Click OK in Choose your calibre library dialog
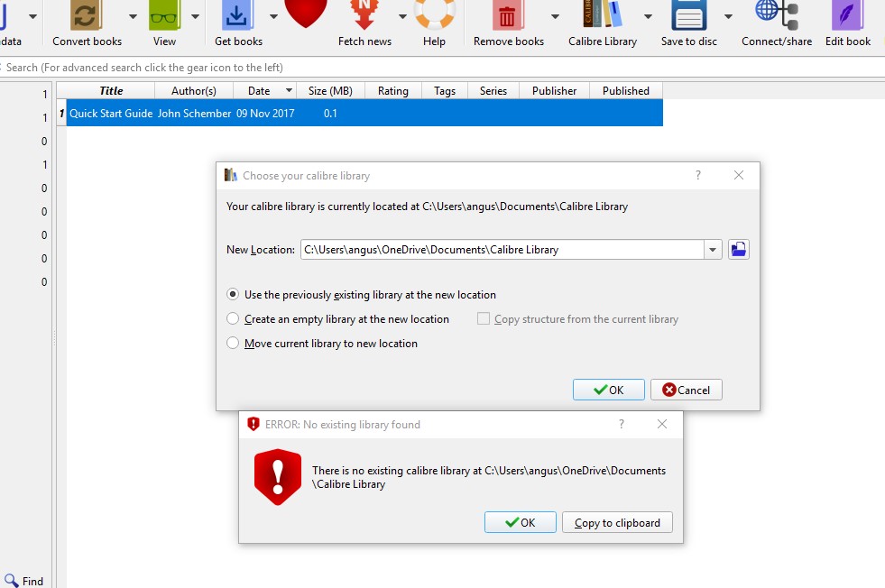The image size is (885, 588). pyautogui.click(x=608, y=390)
